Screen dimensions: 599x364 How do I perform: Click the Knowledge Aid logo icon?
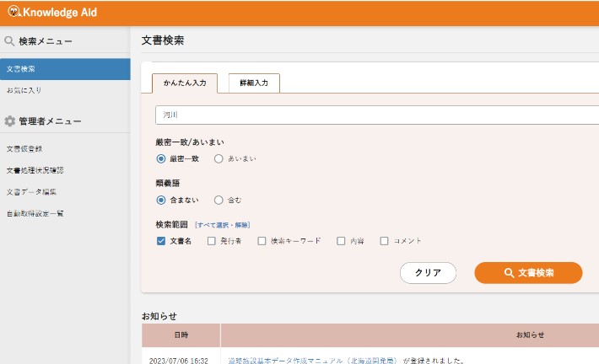tap(14, 12)
